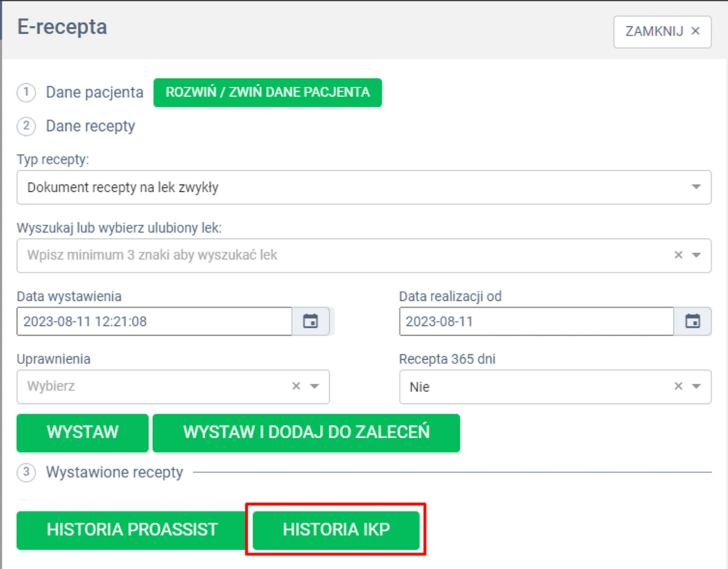This screenshot has width=728, height=569.
Task: Clear the Uprawnienia selection
Action: 296,386
